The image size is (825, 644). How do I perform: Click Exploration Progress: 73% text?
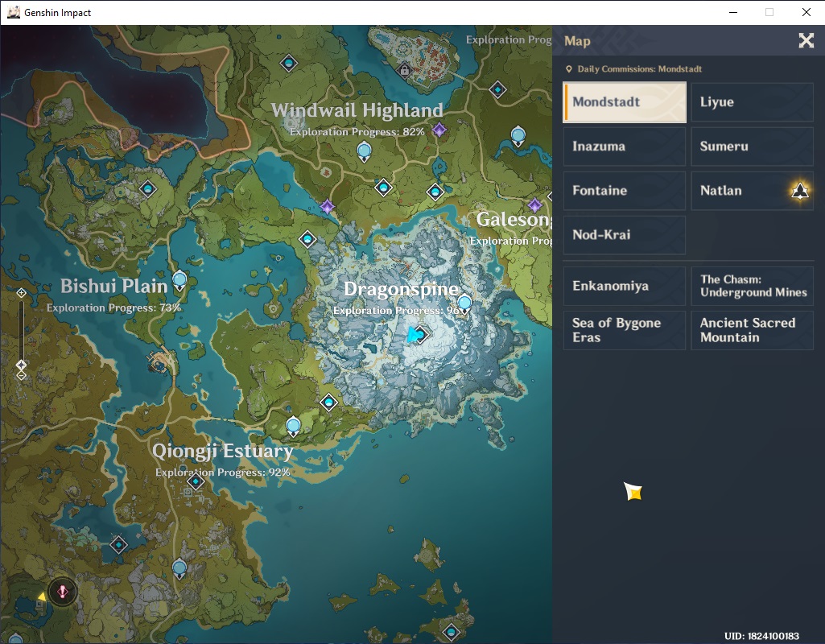(x=113, y=308)
